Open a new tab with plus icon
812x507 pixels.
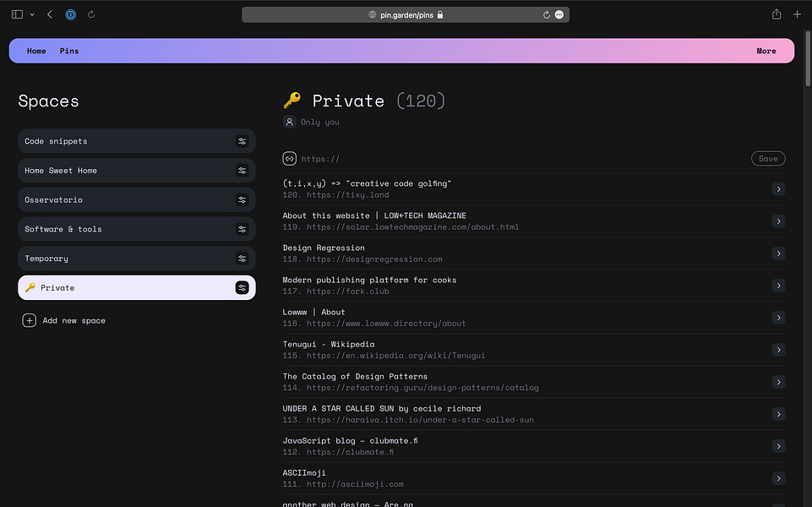797,14
